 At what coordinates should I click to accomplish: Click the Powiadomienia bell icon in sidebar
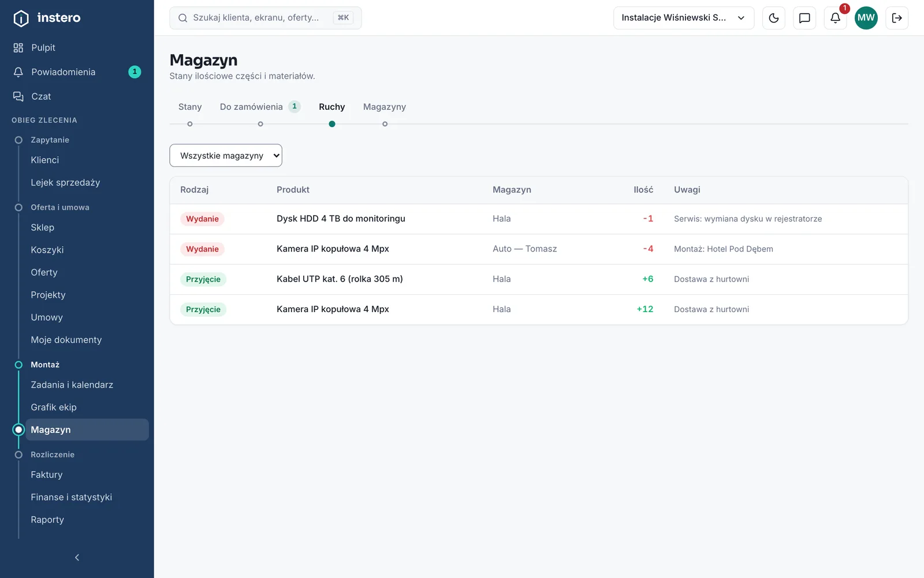tap(18, 72)
